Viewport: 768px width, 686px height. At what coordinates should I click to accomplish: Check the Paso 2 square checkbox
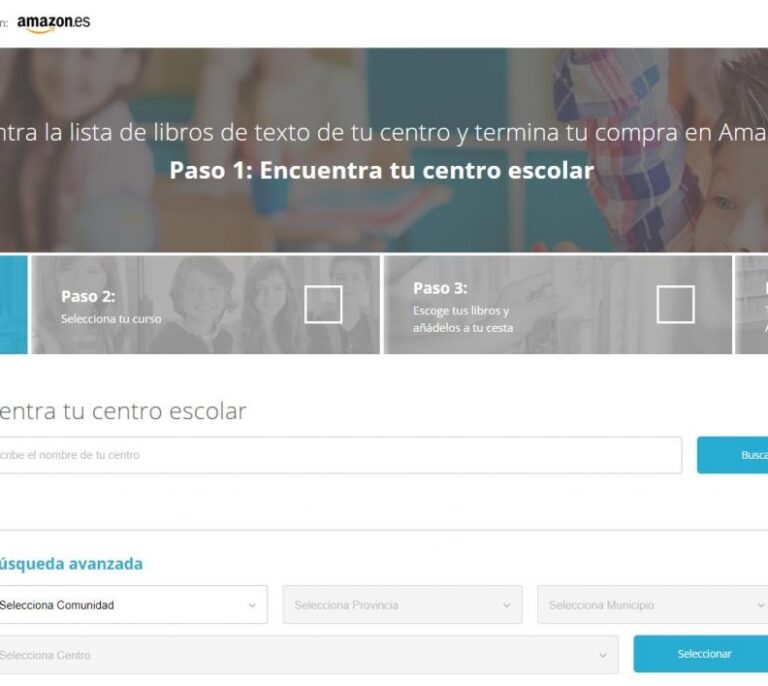click(x=323, y=304)
